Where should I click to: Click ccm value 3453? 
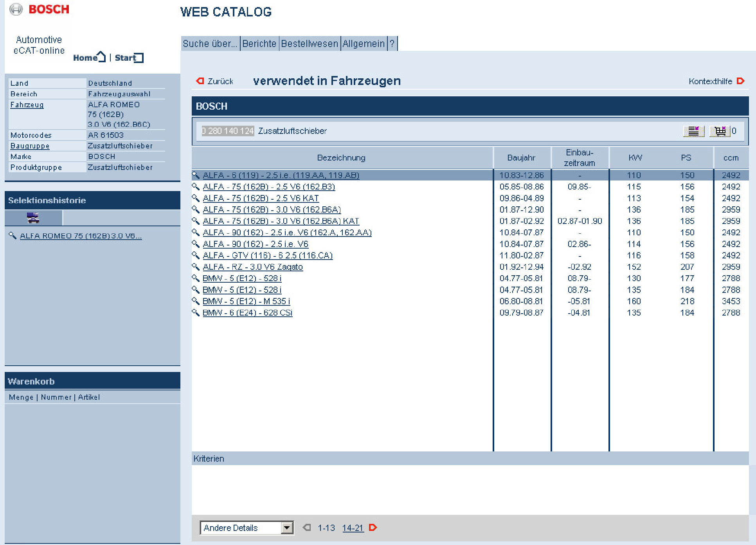tap(731, 301)
